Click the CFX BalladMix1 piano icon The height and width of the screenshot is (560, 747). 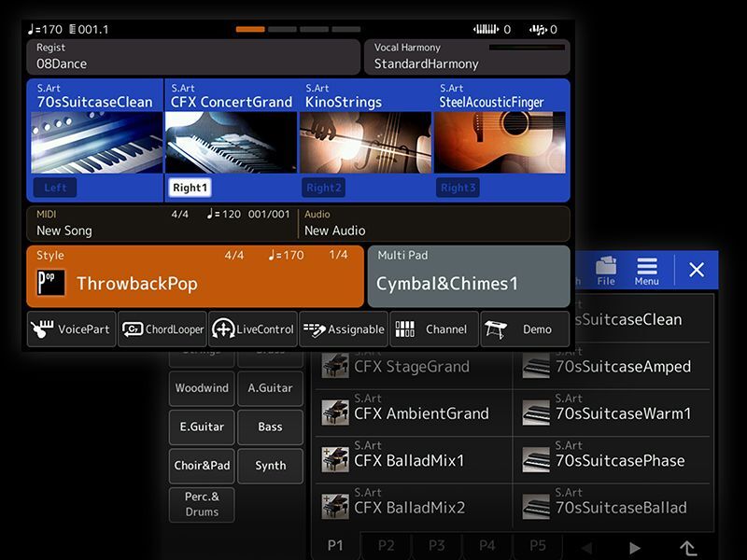click(335, 459)
